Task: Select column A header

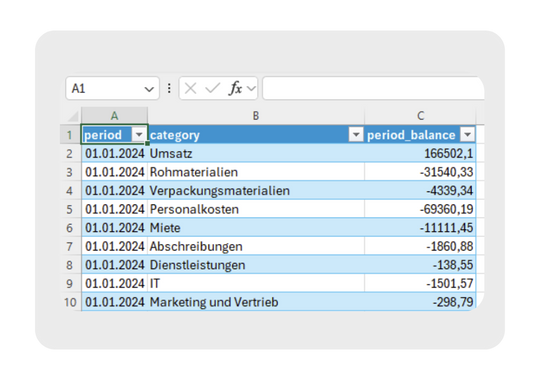Action: coord(114,116)
